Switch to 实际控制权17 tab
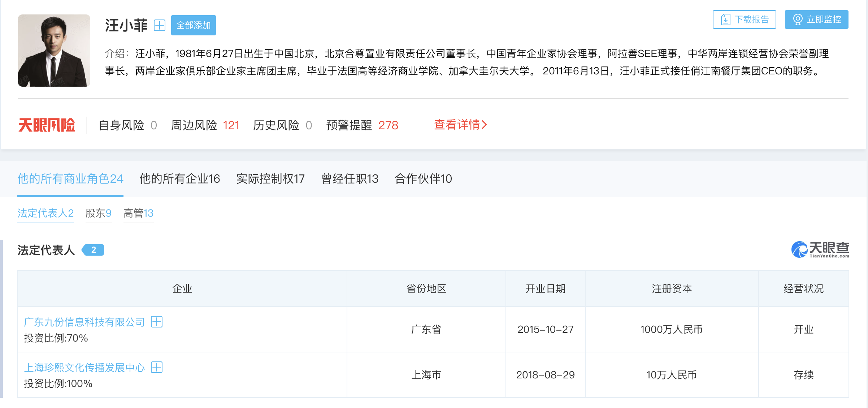This screenshot has height=408, width=868. 270,179
